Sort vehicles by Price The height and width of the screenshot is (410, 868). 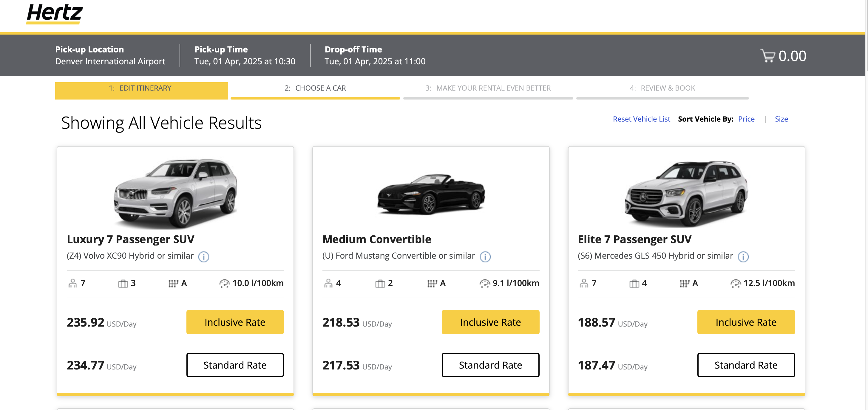(x=746, y=119)
